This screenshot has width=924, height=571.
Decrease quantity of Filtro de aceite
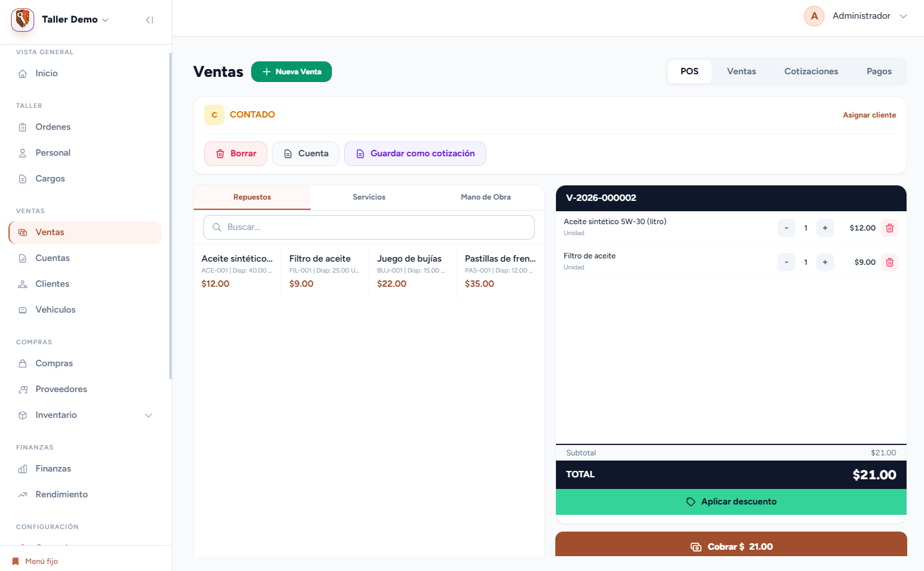786,262
